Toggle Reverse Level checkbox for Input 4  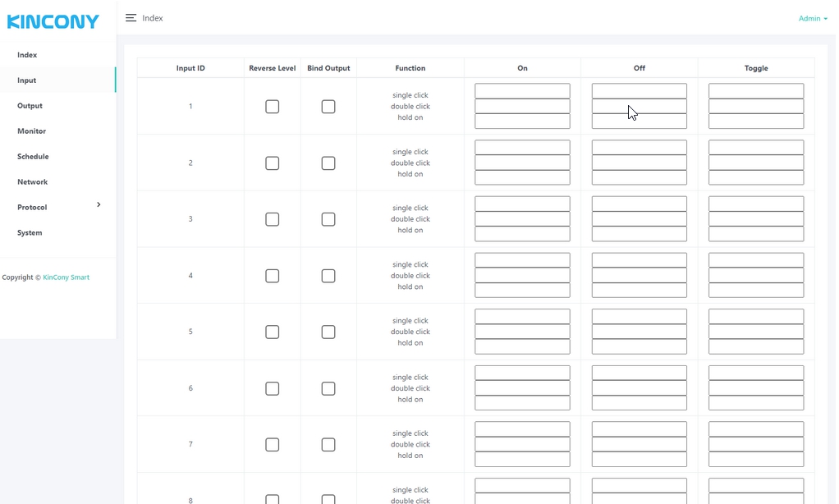(x=272, y=276)
